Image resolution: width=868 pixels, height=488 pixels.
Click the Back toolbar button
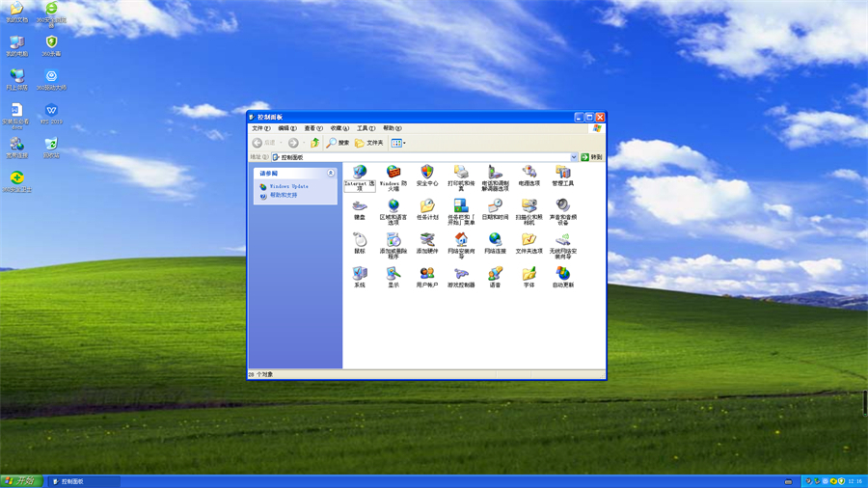[264, 143]
